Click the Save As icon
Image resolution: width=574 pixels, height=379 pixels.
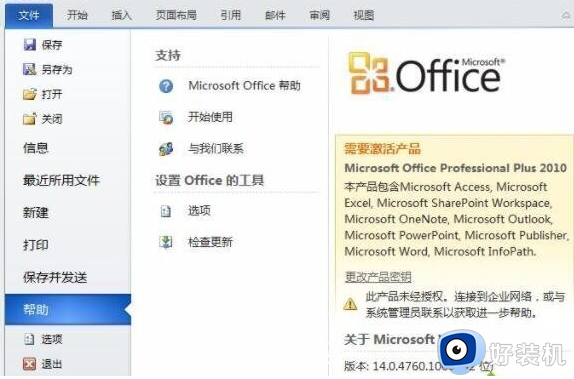click(x=30, y=69)
